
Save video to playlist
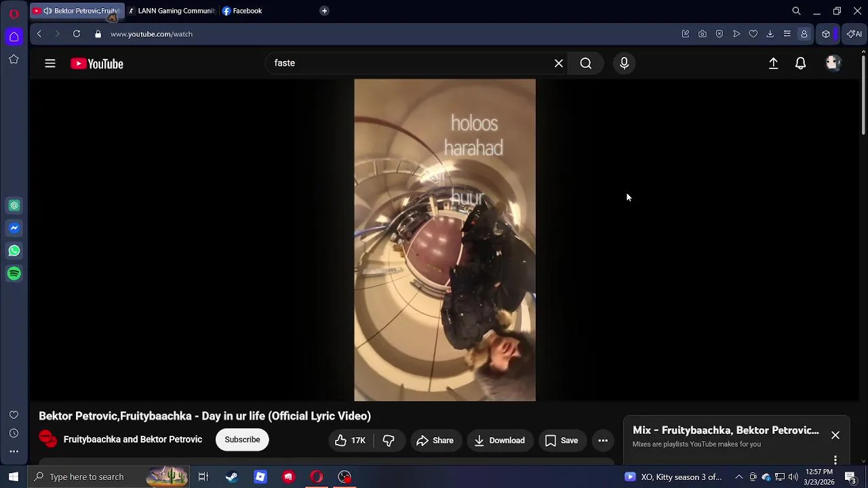[x=562, y=441]
